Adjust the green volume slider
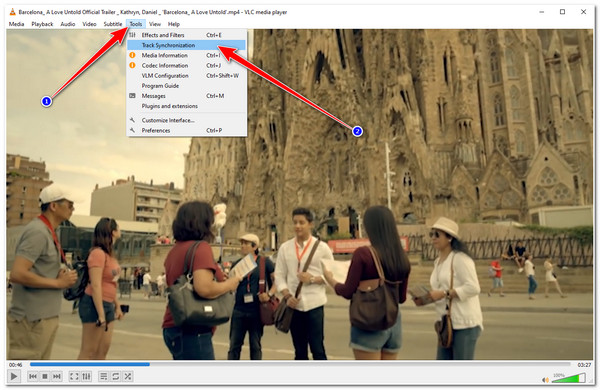This screenshot has width=600, height=390. coord(569,379)
